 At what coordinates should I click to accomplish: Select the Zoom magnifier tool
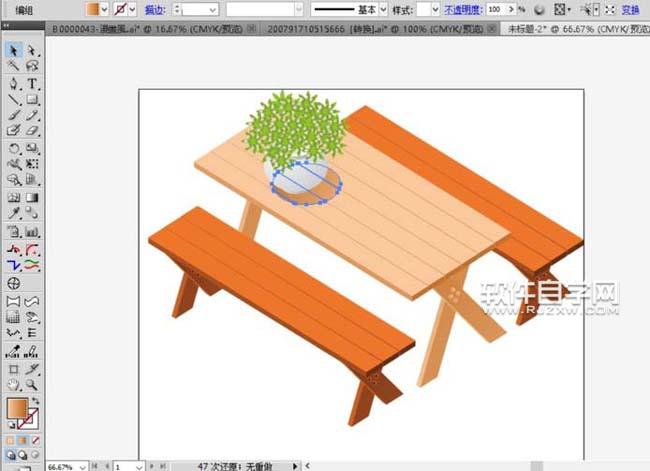click(32, 385)
